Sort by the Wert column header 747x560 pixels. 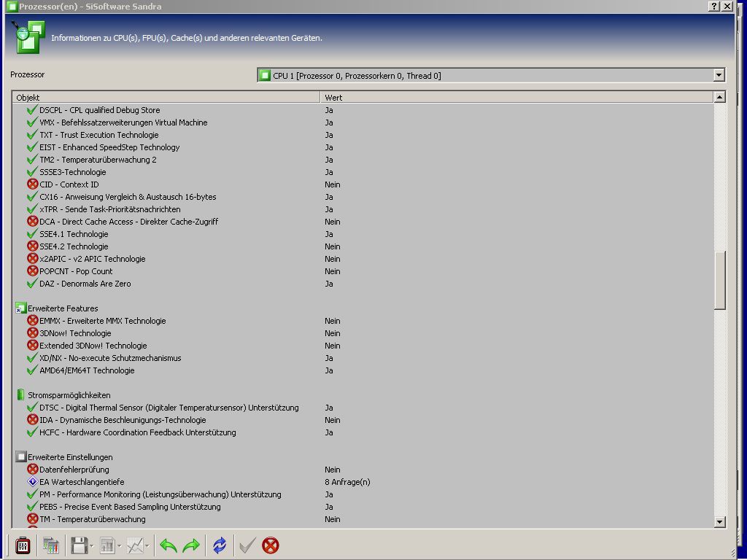(x=517, y=97)
